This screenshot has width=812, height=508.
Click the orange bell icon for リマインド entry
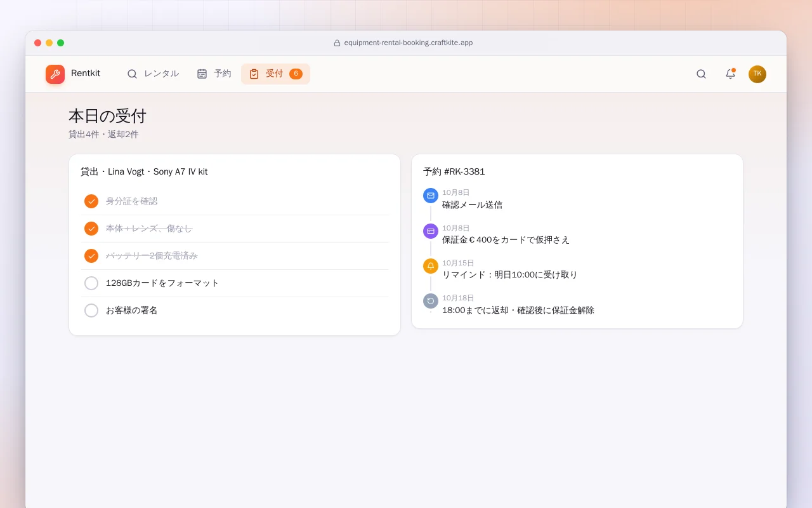click(431, 266)
